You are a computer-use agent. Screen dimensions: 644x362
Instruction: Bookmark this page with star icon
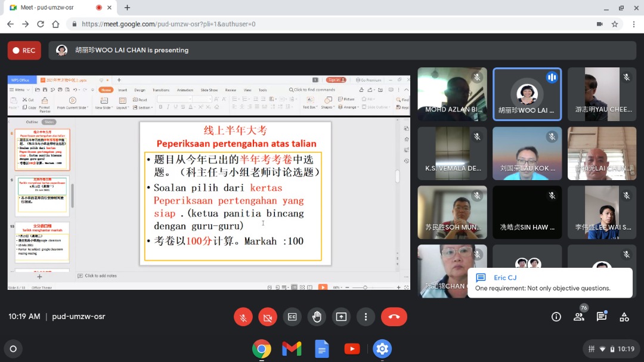tap(616, 24)
